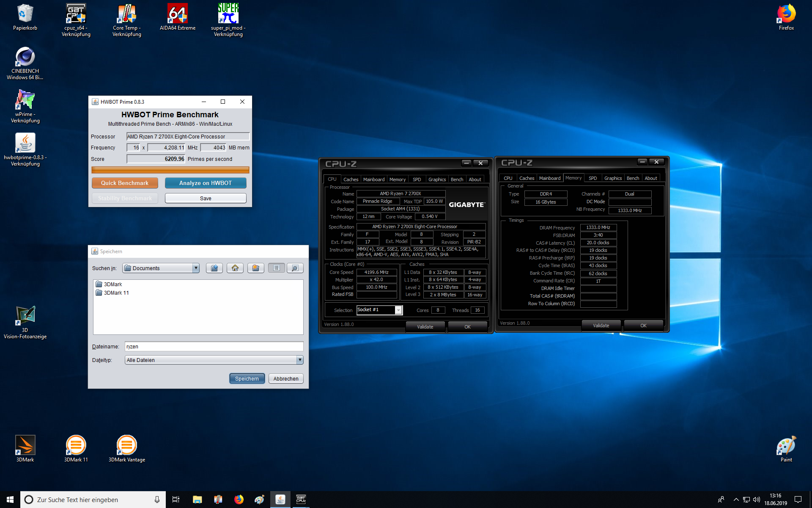The height and width of the screenshot is (508, 812).
Task: Click OK in right CPU-Z window
Action: tap(643, 326)
